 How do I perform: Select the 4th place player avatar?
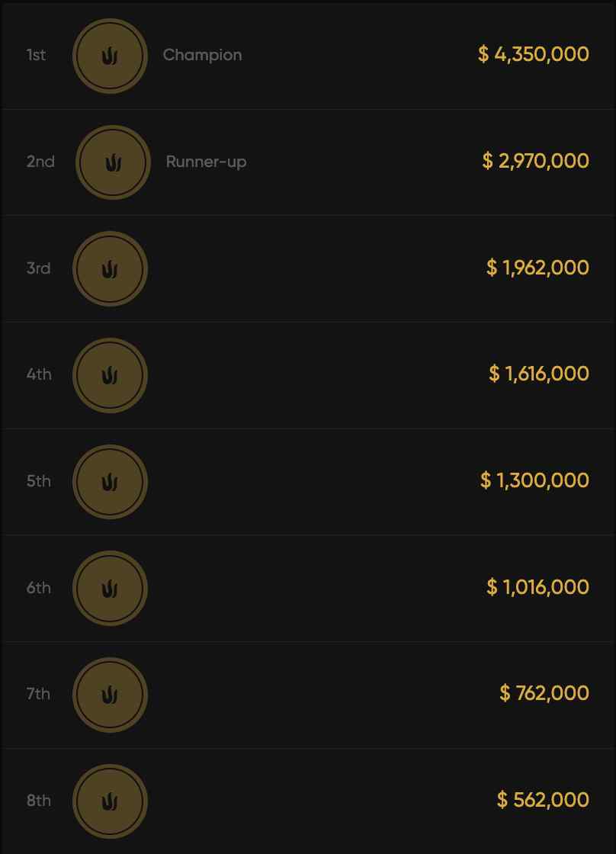coord(110,375)
